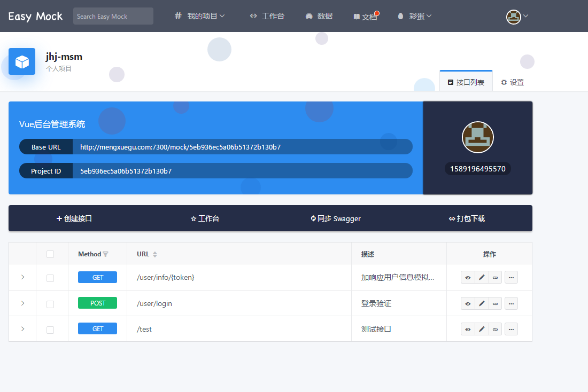
Task: Preview the /user/login interface with eye icon
Action: [x=468, y=303]
